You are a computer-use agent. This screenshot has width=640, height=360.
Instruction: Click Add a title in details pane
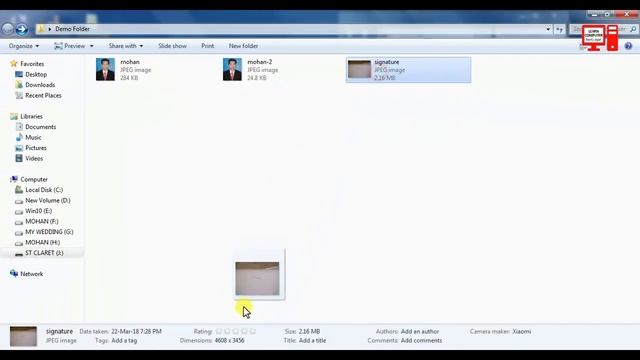coord(312,340)
